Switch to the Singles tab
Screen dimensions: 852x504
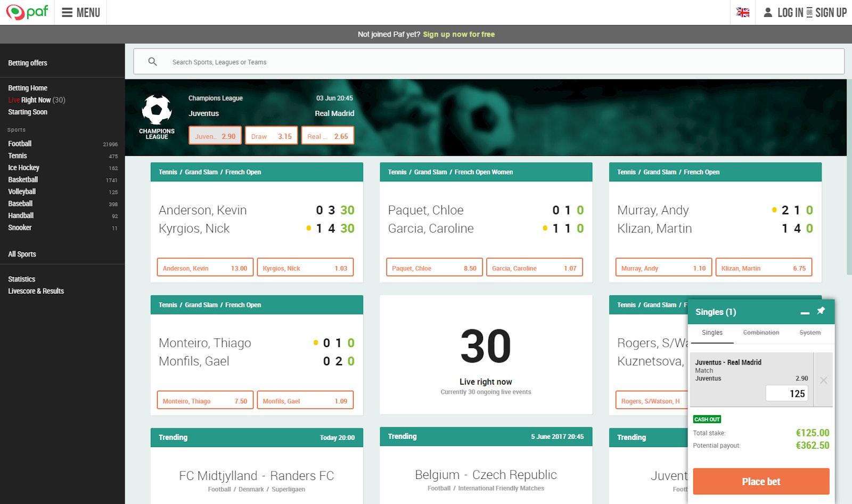click(712, 333)
